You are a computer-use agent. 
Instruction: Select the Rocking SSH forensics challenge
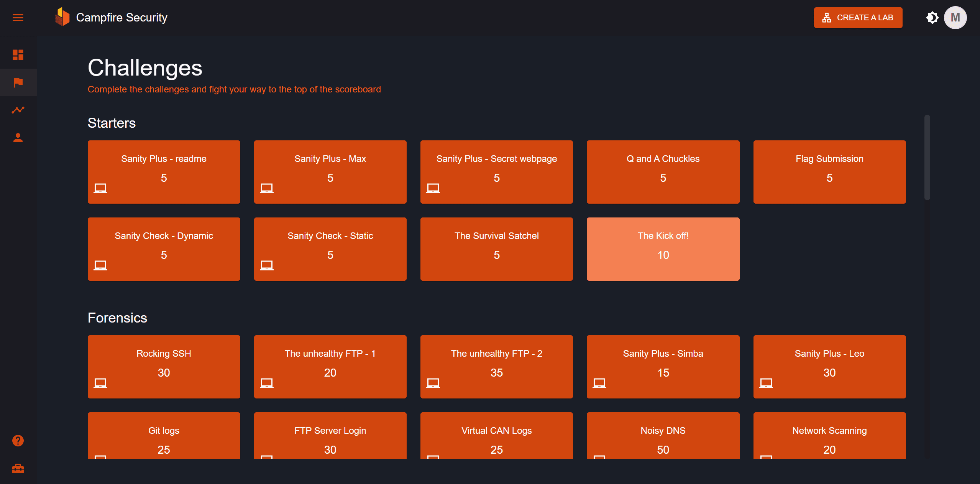tap(164, 366)
